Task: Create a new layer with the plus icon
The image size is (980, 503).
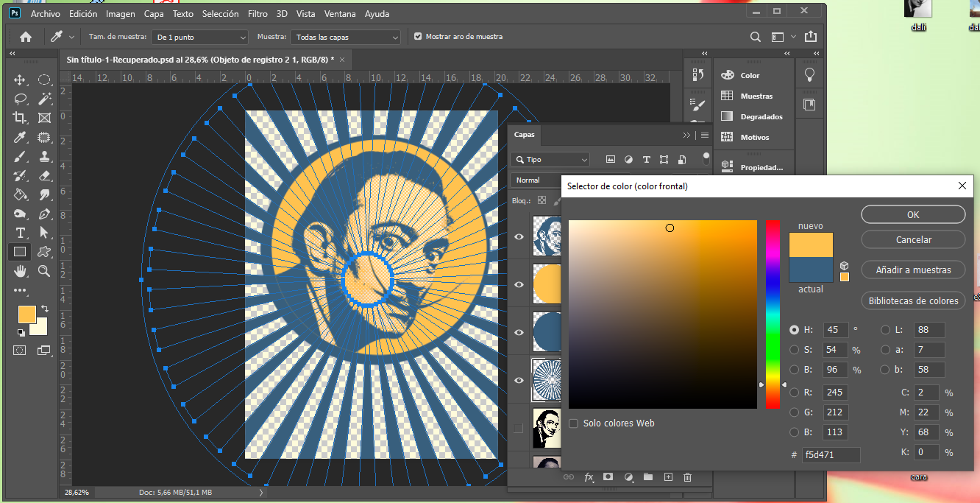Action: [x=667, y=477]
